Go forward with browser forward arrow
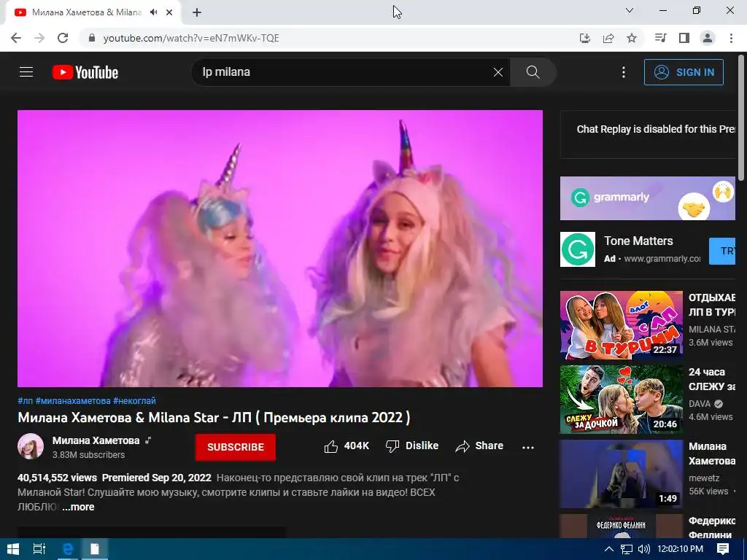Screen dimensions: 747x560 [x=39, y=38]
